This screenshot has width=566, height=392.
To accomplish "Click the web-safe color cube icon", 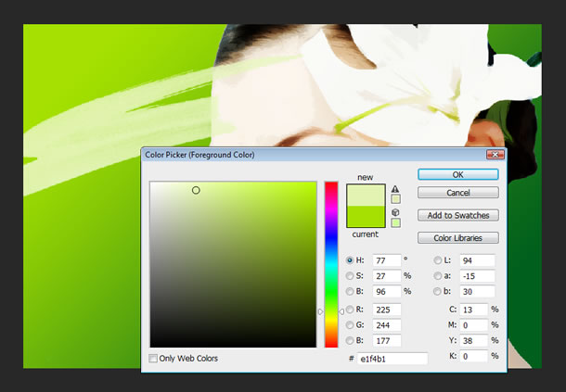I will 395,212.
